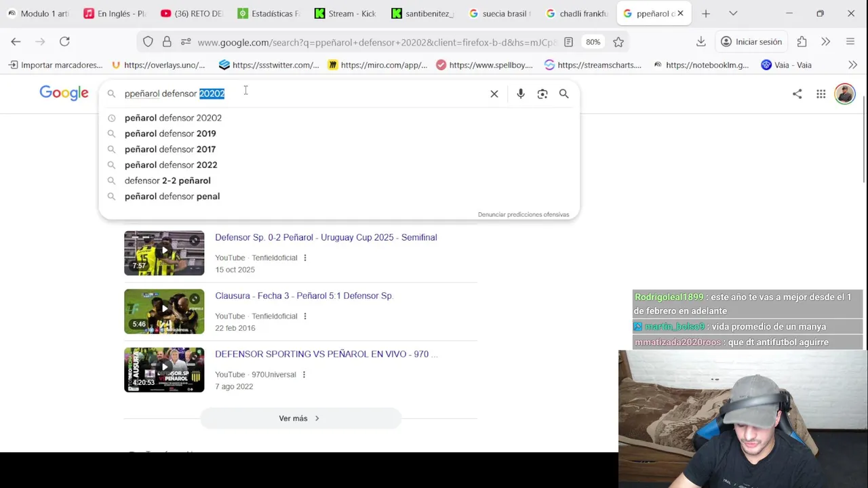868x488 pixels.
Task: Toggle reader view icon in address bar
Action: coord(568,42)
